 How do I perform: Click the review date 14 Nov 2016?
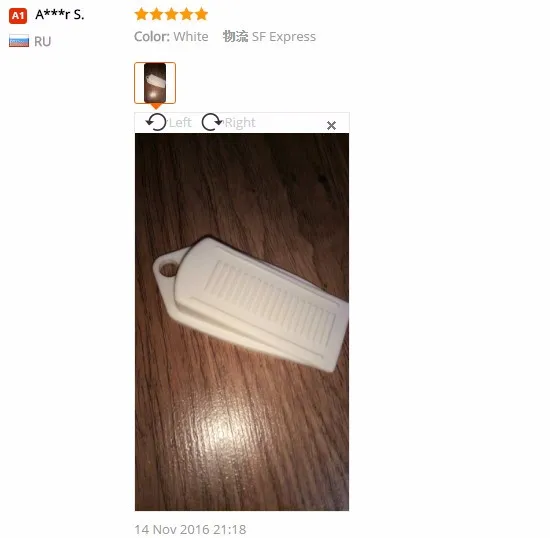pos(190,529)
